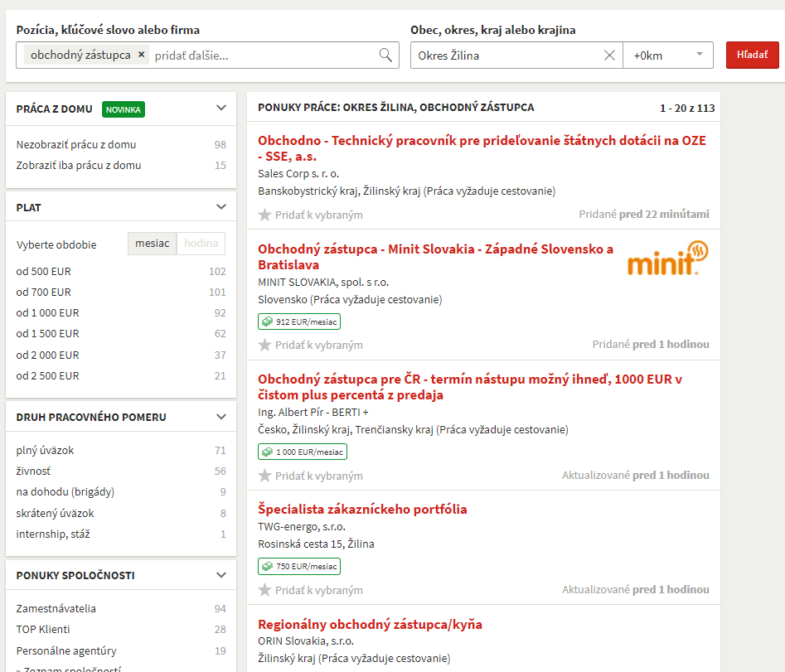Click company name 'ORIN Slovakia, s.r.o.'
Image resolution: width=785 pixels, height=672 pixels.
306,641
